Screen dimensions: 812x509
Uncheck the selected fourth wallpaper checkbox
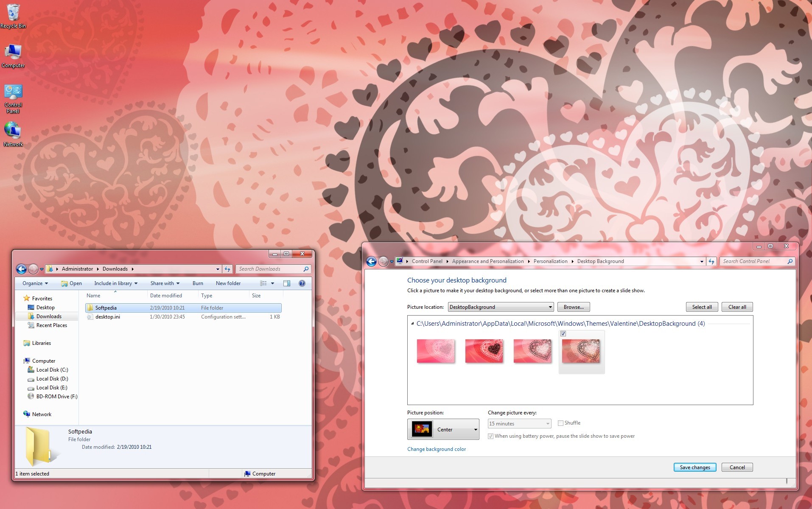tap(563, 334)
